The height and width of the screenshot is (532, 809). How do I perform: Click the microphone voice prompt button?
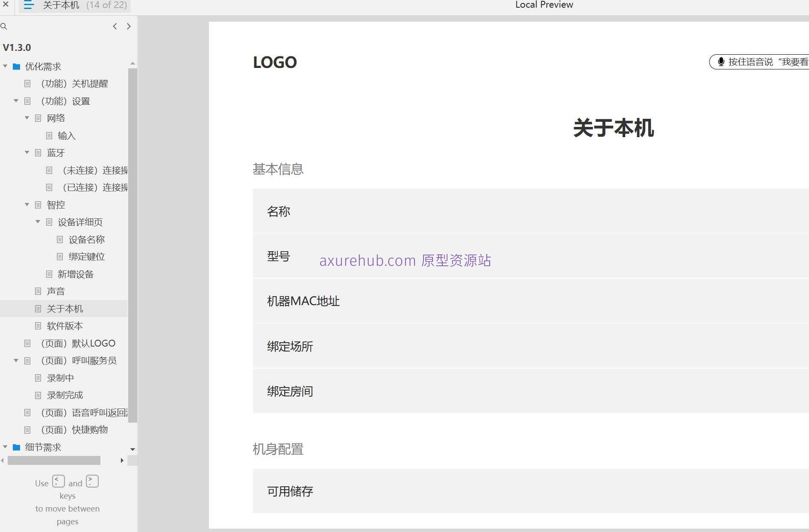pyautogui.click(x=759, y=62)
